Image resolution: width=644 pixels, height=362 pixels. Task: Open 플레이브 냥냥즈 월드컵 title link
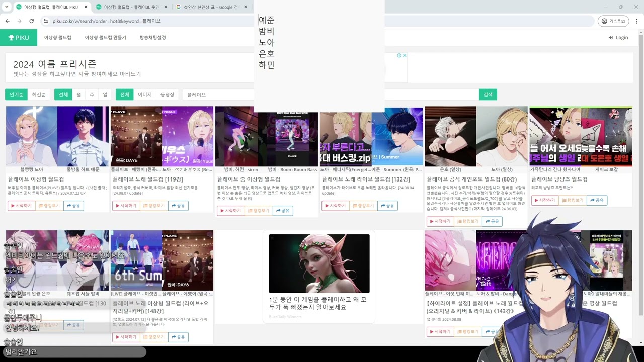[559, 179]
